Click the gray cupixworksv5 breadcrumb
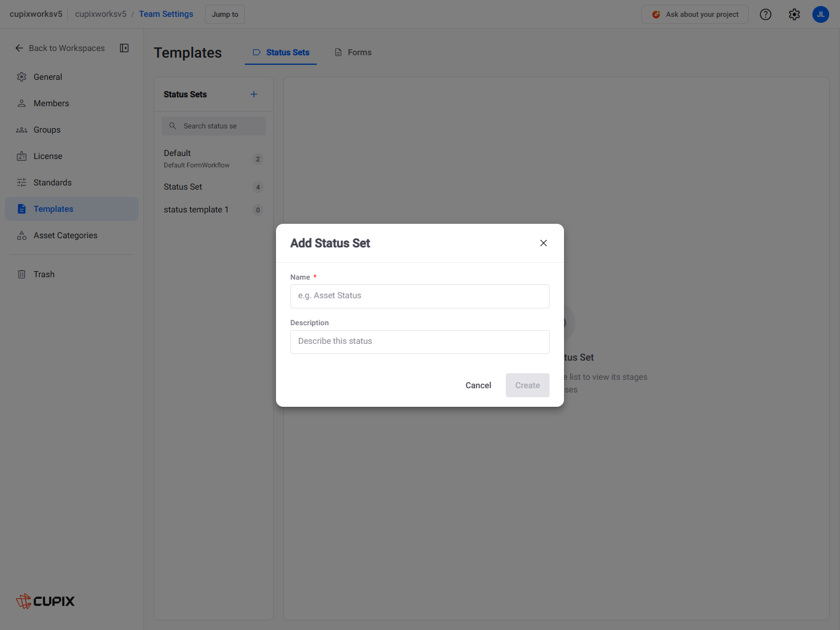 pyautogui.click(x=101, y=14)
